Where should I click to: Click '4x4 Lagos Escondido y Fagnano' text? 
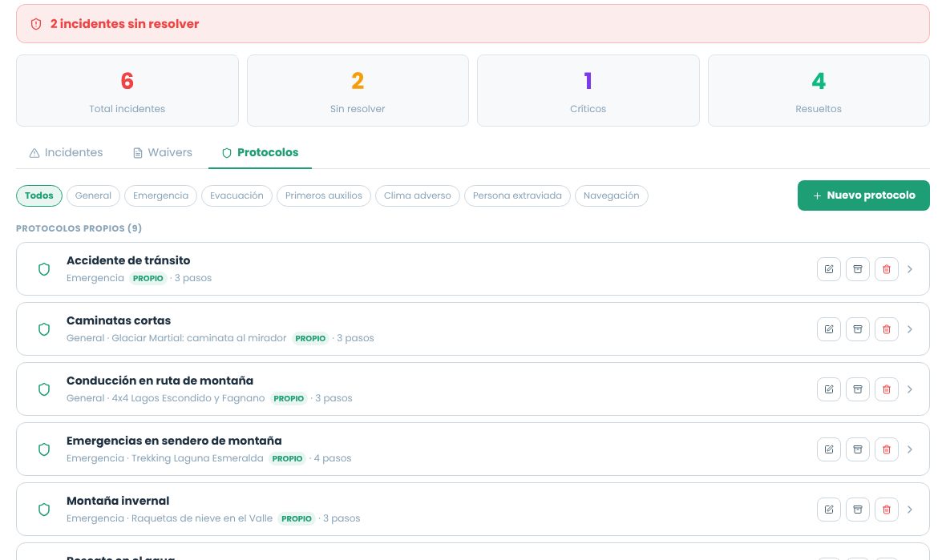[x=188, y=398]
